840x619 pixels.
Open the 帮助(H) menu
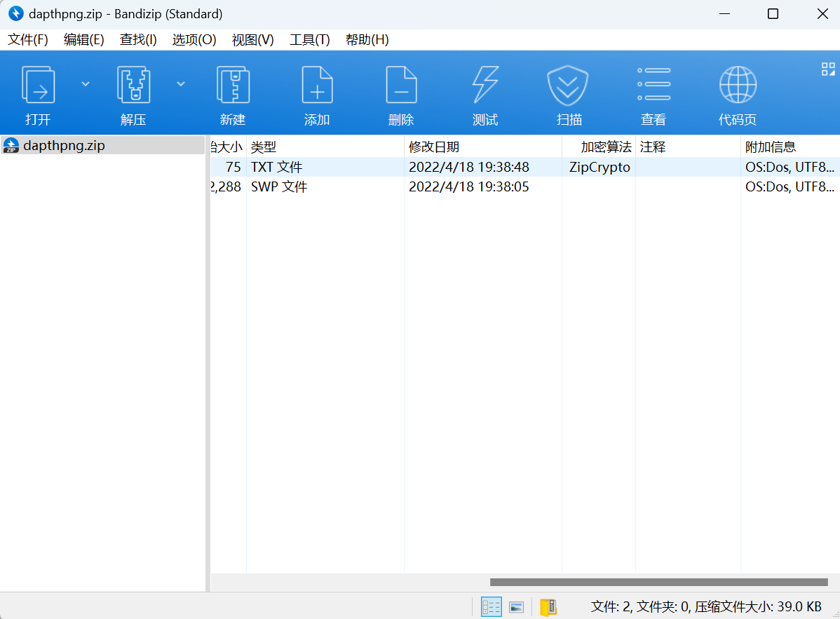click(367, 40)
